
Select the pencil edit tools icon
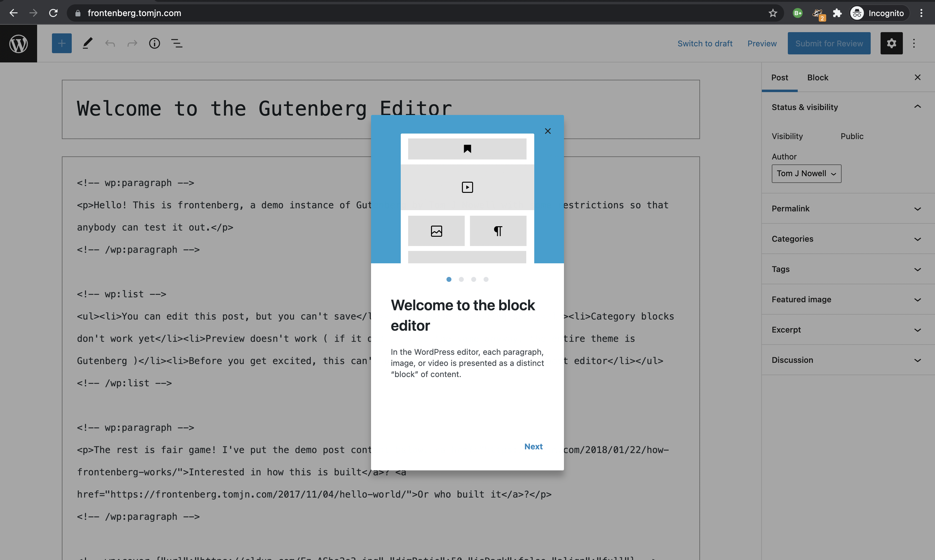(87, 43)
